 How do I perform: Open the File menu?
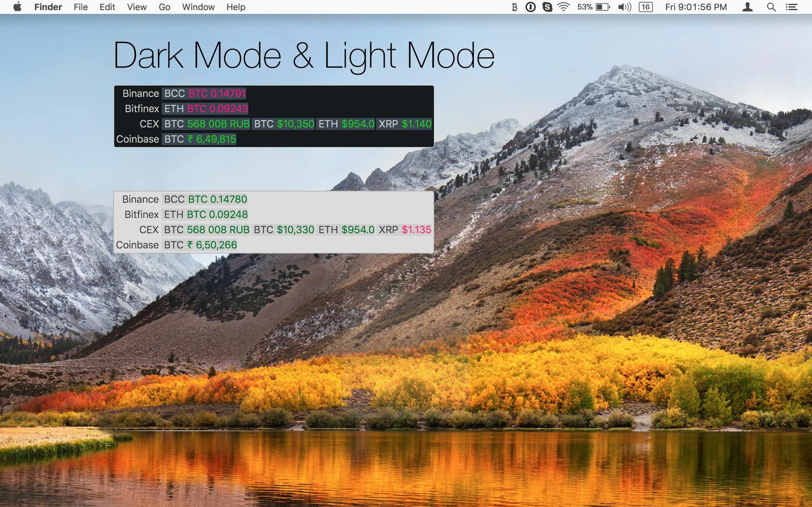81,7
